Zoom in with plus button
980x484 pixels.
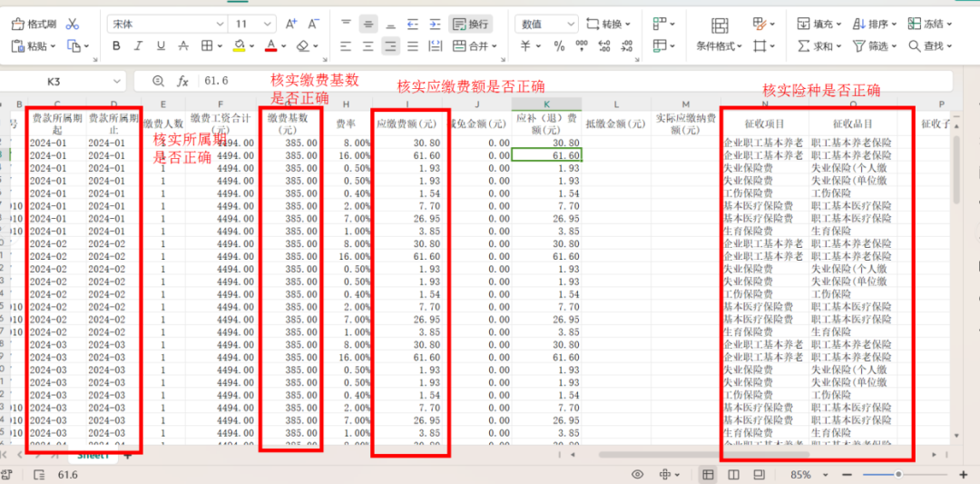(963, 474)
